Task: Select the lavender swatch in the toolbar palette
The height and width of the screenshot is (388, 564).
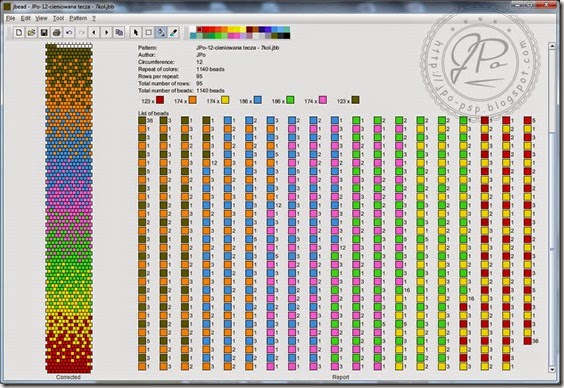Action: point(243,36)
